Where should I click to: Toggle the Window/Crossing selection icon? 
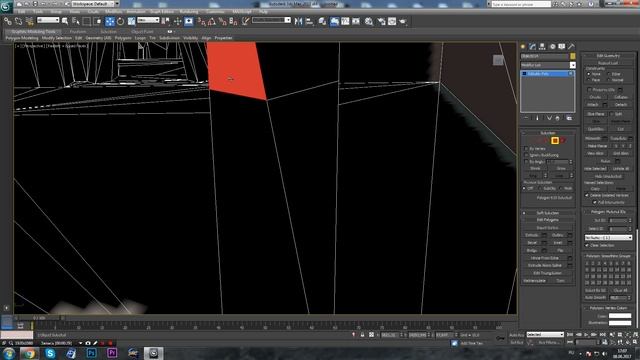coord(98,21)
